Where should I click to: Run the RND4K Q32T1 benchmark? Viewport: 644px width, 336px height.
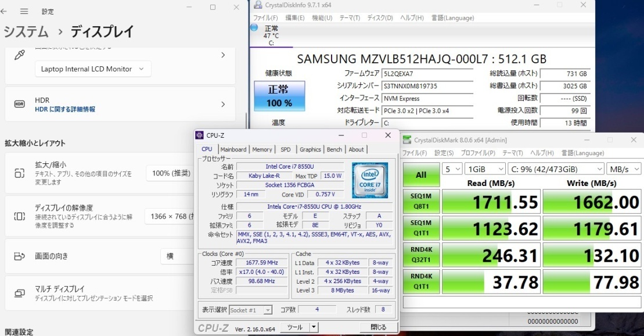click(421, 255)
